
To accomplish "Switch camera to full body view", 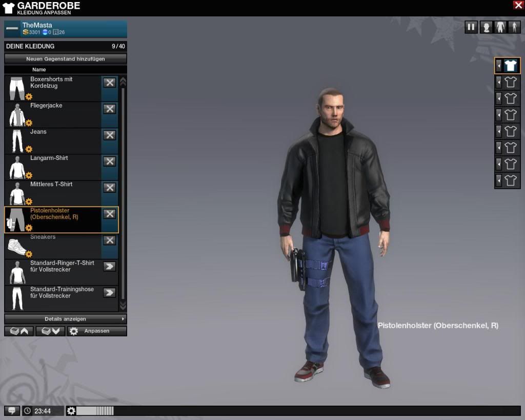I will (x=514, y=27).
